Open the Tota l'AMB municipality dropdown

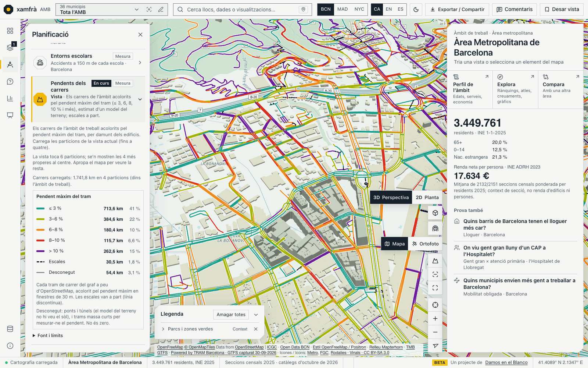click(99, 10)
